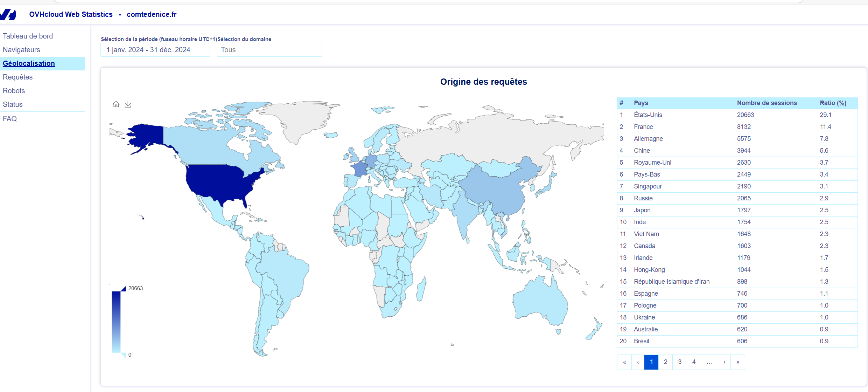This screenshot has height=392, width=868.
Task: Open the domain selection 'Tous' dropdown
Action: pyautogui.click(x=269, y=50)
